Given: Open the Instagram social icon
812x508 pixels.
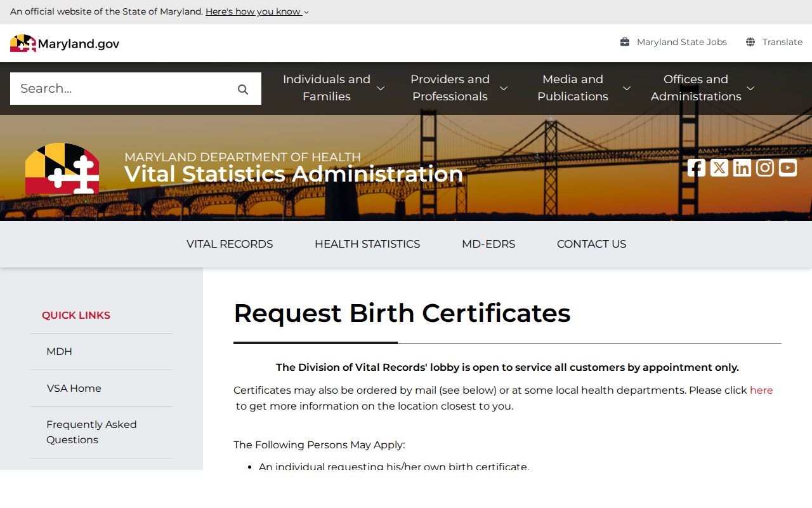Looking at the screenshot, I should 765,168.
